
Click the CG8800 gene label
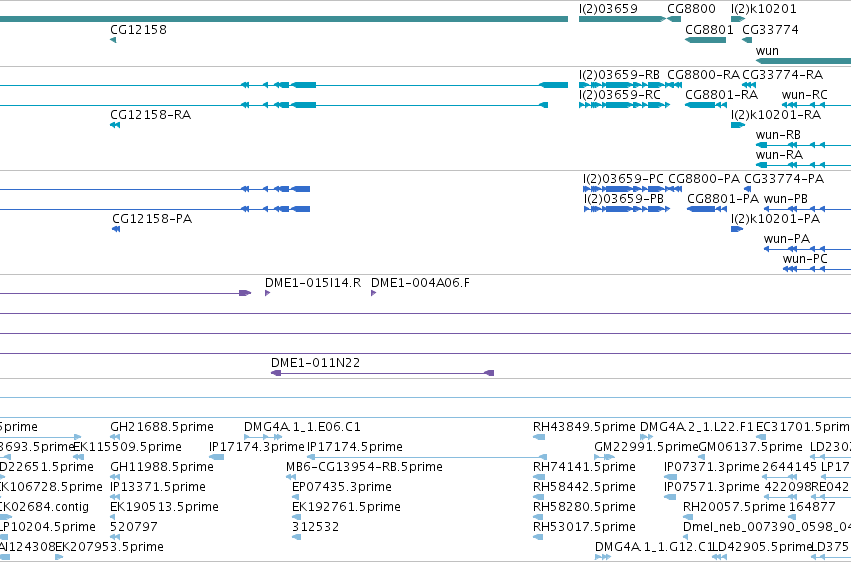pos(691,9)
